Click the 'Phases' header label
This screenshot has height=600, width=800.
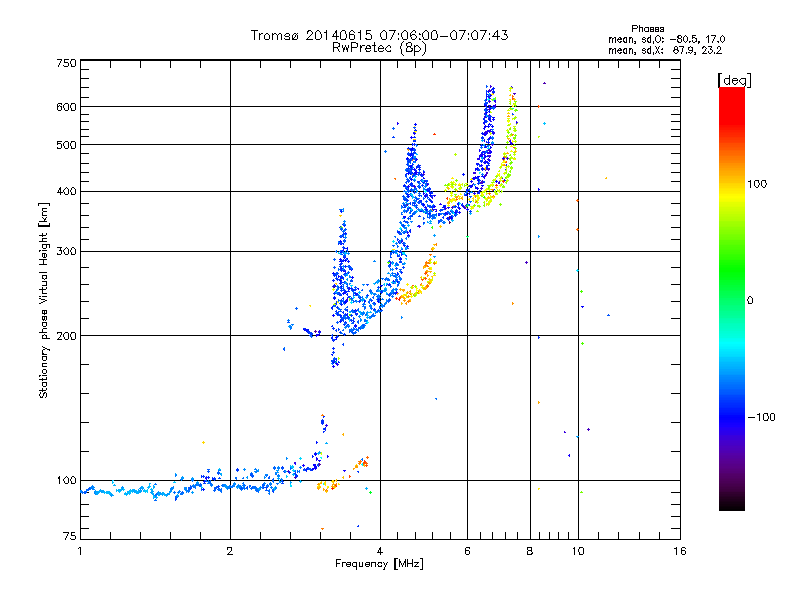click(x=647, y=29)
